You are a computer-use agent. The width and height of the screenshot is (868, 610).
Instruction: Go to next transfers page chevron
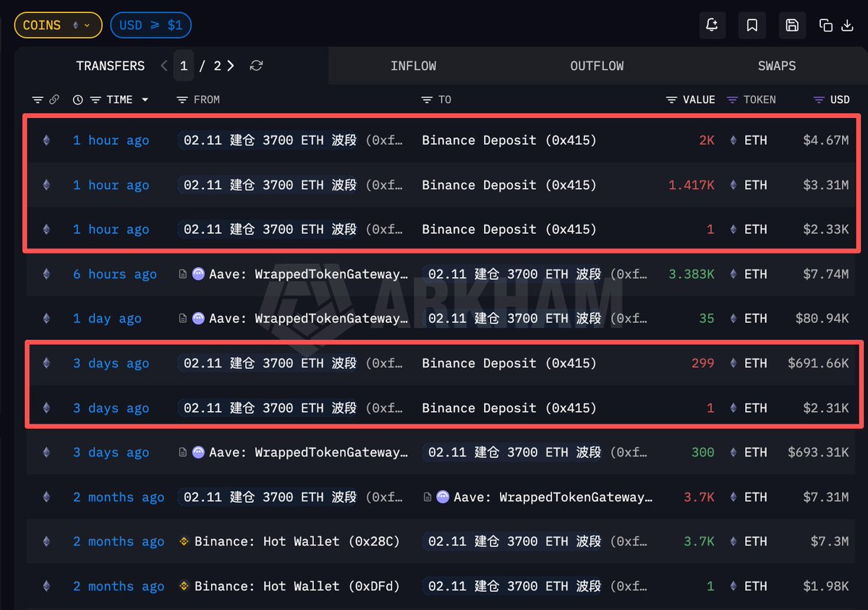(x=230, y=65)
